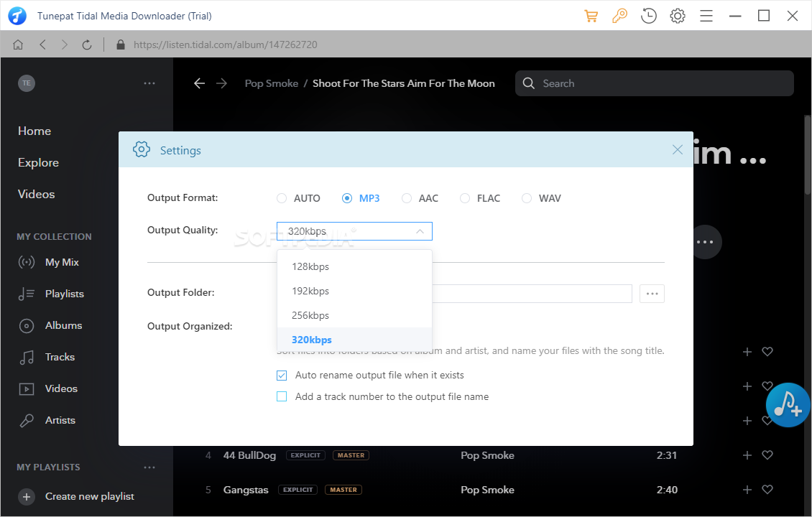812x517 pixels.
Task: Click the plus beside Create new playlist
Action: [27, 497]
